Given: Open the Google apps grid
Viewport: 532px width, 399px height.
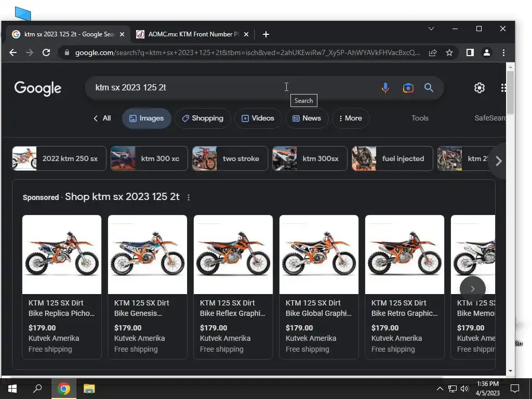Looking at the screenshot, I should click(x=503, y=88).
